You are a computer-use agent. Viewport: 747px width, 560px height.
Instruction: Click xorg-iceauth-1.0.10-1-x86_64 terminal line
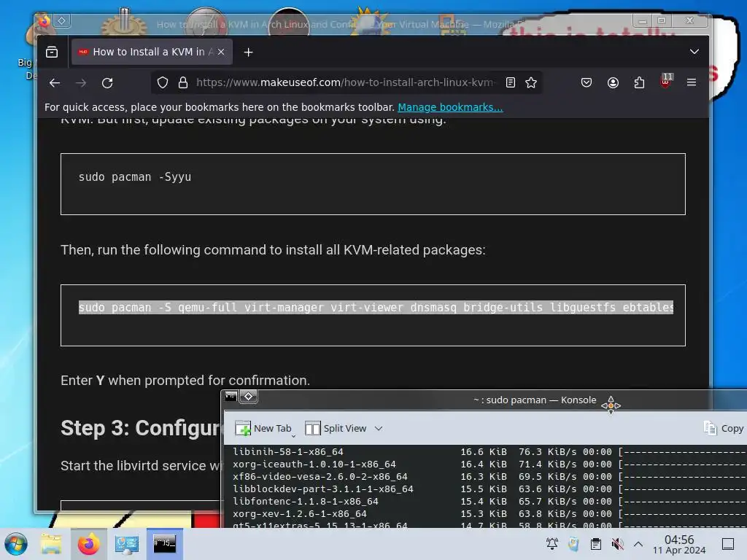[x=314, y=464]
